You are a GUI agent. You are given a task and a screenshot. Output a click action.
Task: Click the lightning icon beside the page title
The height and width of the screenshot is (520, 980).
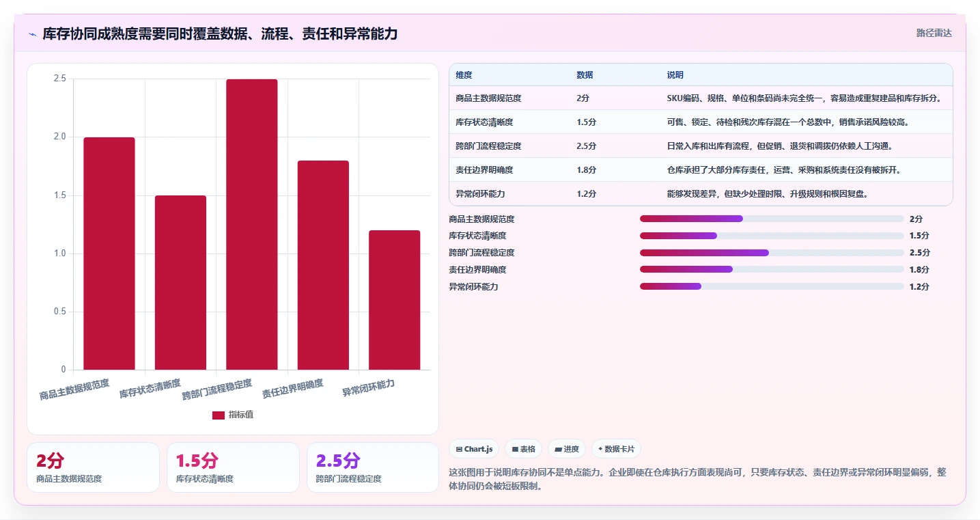(x=33, y=34)
